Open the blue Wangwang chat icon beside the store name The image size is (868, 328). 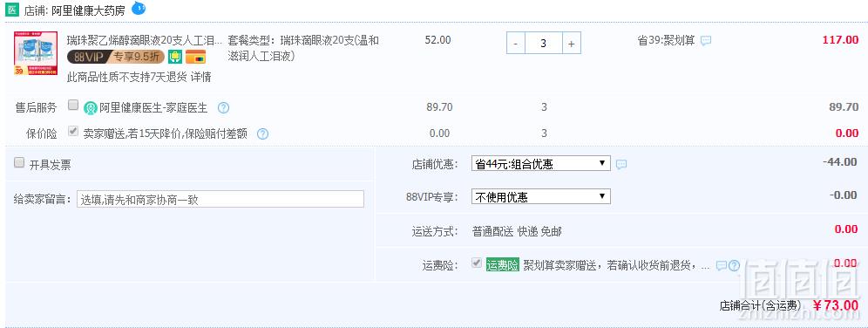click(139, 8)
